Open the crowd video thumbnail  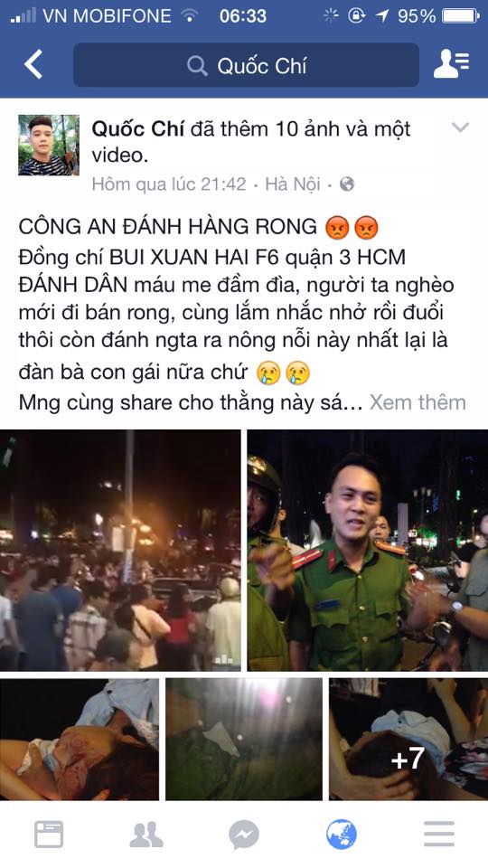coord(120,551)
